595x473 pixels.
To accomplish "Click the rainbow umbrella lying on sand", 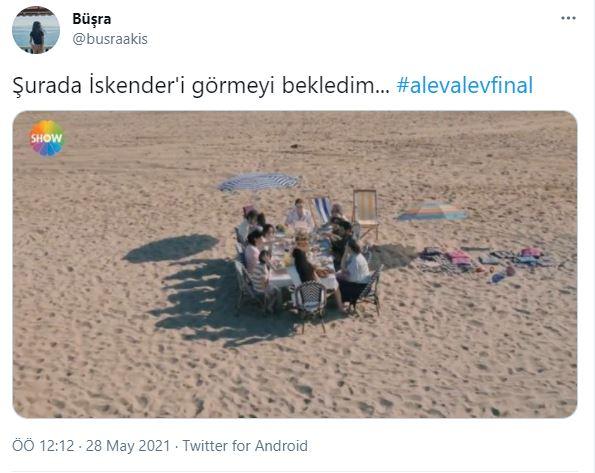I will 432,211.
